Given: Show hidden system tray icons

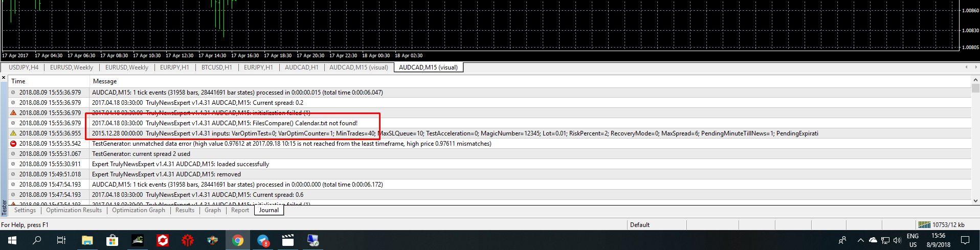Looking at the screenshot, I should click(860, 240).
